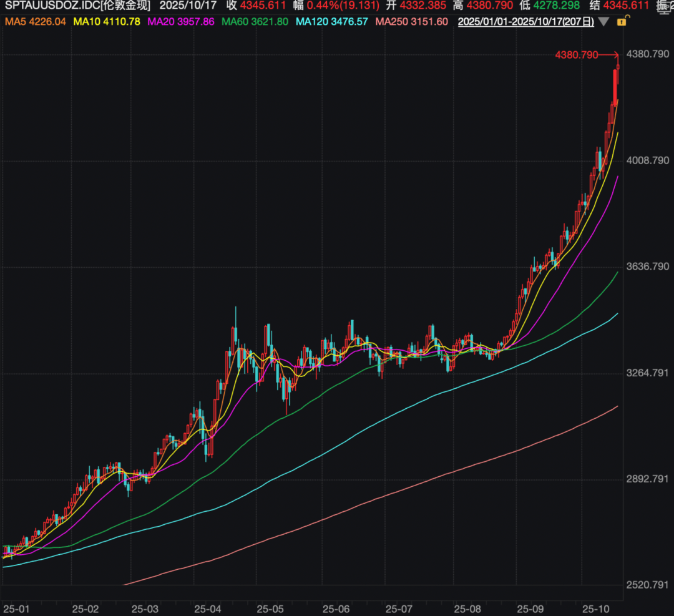Image resolution: width=674 pixels, height=616 pixels.
Task: Click the 25-01 month label on time axis
Action: pyautogui.click(x=16, y=608)
